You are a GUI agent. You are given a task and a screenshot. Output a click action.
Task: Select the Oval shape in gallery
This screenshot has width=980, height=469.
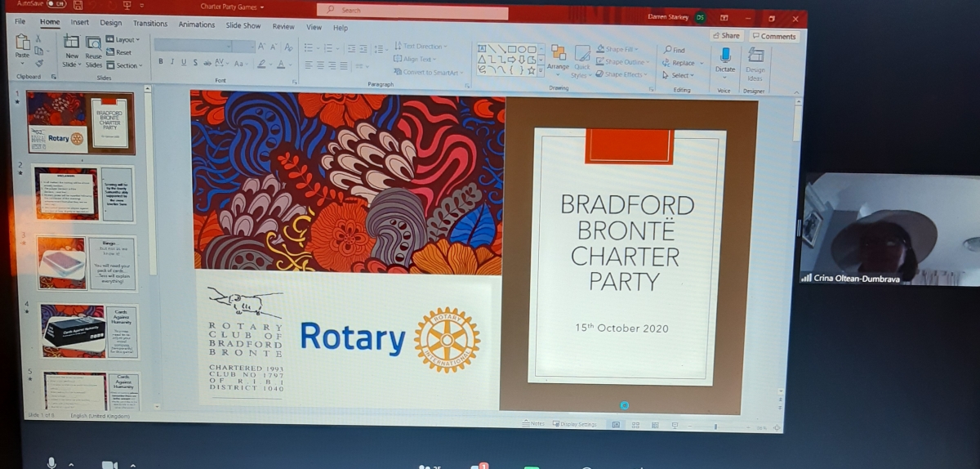point(522,50)
